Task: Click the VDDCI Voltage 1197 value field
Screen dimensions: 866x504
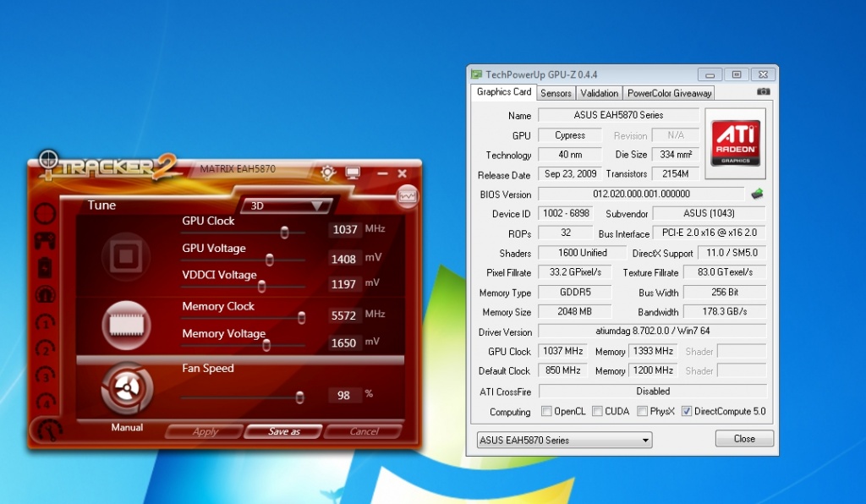Action: click(343, 284)
